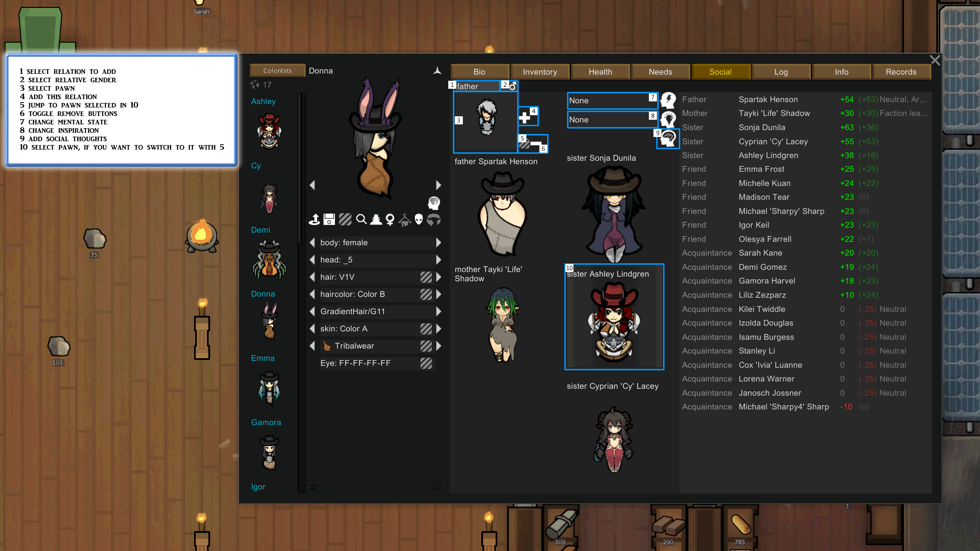The width and height of the screenshot is (980, 551).
Task: Toggle body direction left arrow for Donna
Action: [x=312, y=242]
